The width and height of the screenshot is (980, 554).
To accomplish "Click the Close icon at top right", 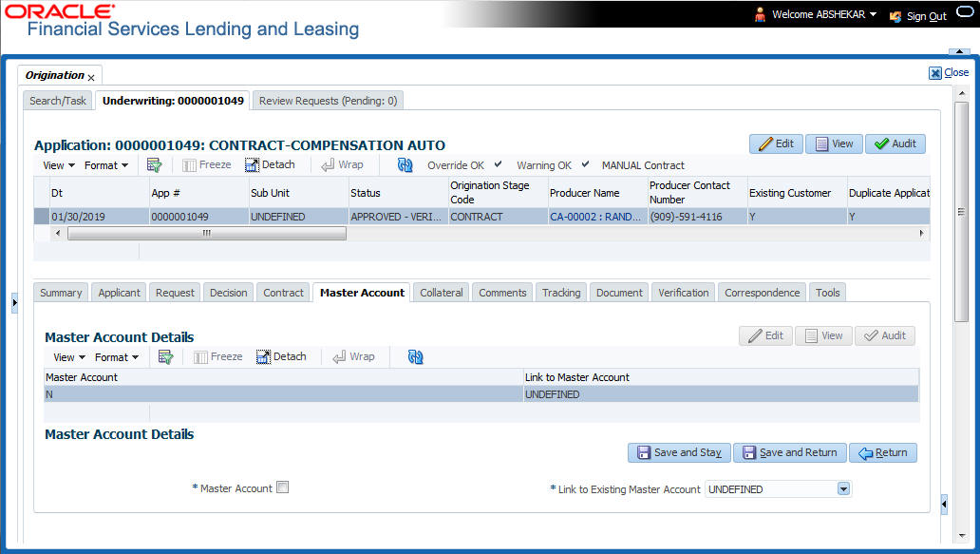I will coord(935,73).
